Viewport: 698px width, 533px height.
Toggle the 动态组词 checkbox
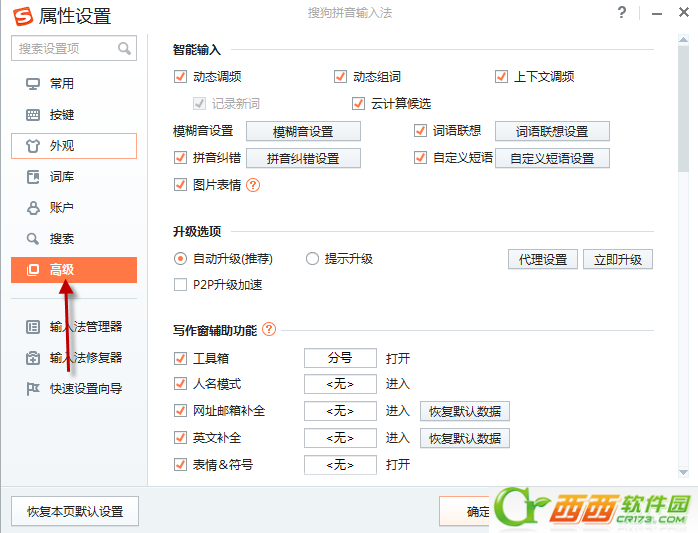[341, 77]
